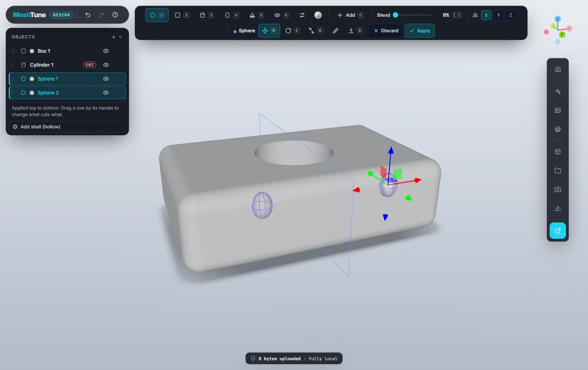Click the sparkles icon in right sidebar
The image size is (588, 370).
[x=558, y=92]
